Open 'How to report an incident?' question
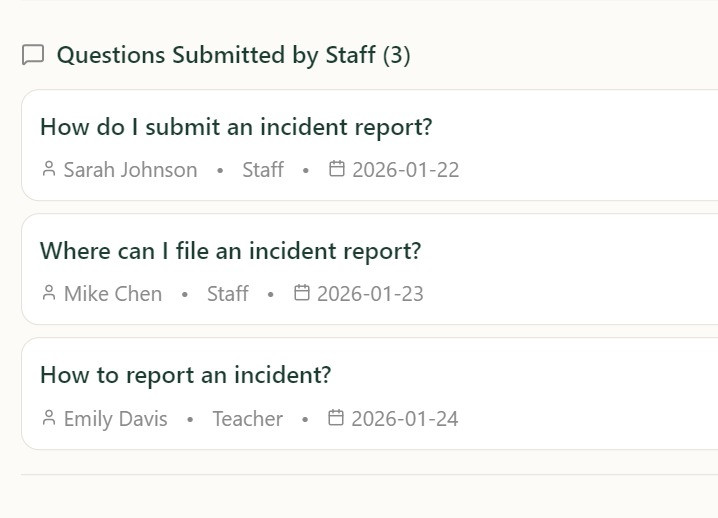The image size is (718, 518). click(185, 375)
